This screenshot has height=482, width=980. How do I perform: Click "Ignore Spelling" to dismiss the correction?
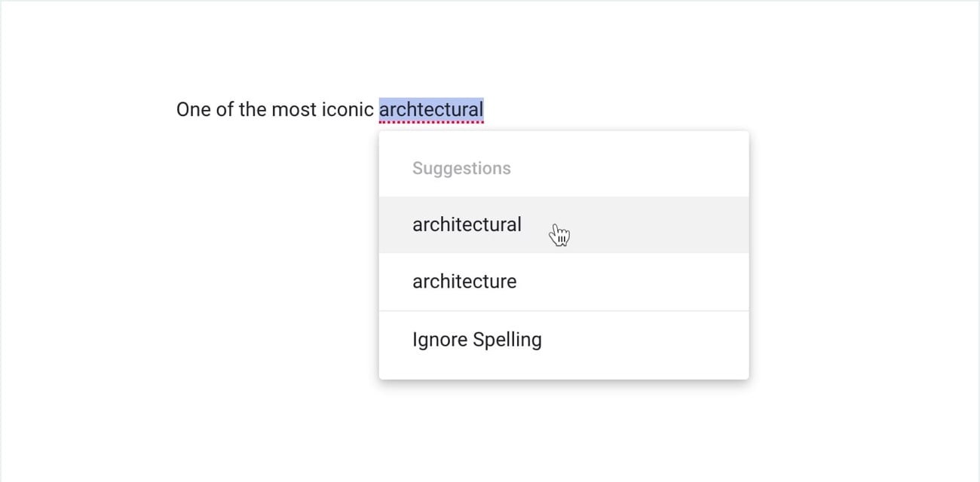point(476,339)
